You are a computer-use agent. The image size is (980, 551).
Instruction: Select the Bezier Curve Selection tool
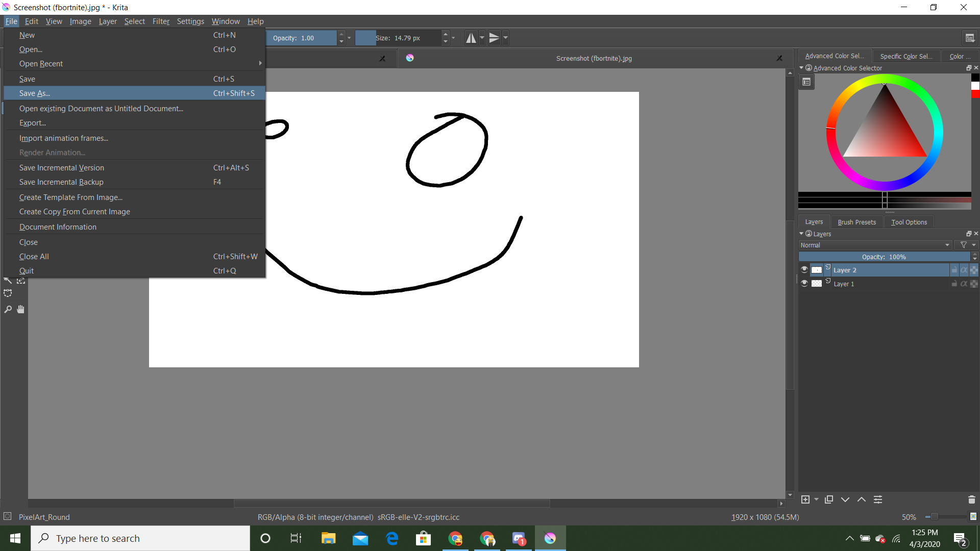(8, 293)
